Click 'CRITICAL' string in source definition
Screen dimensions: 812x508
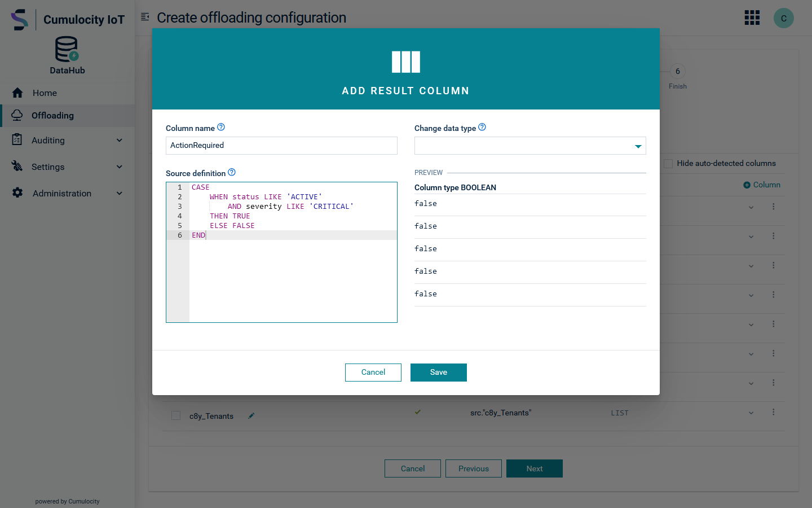[332, 206]
